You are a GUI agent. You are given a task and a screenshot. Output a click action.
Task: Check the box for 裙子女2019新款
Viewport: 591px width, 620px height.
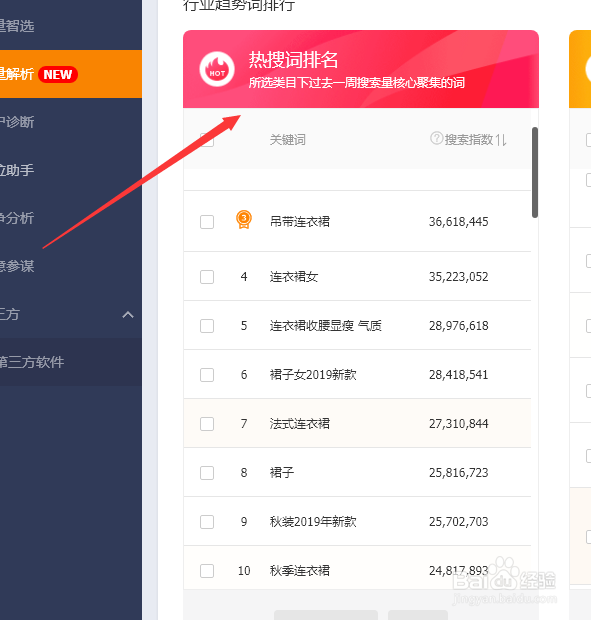tap(207, 375)
